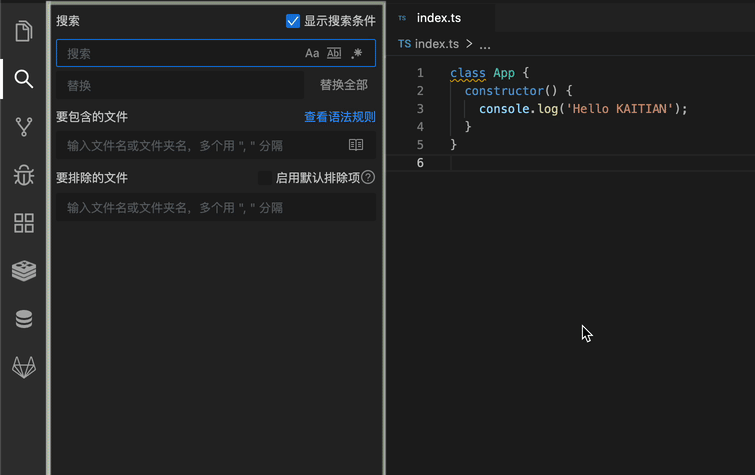Click the 替换全部 button
The height and width of the screenshot is (475, 755).
tap(344, 85)
